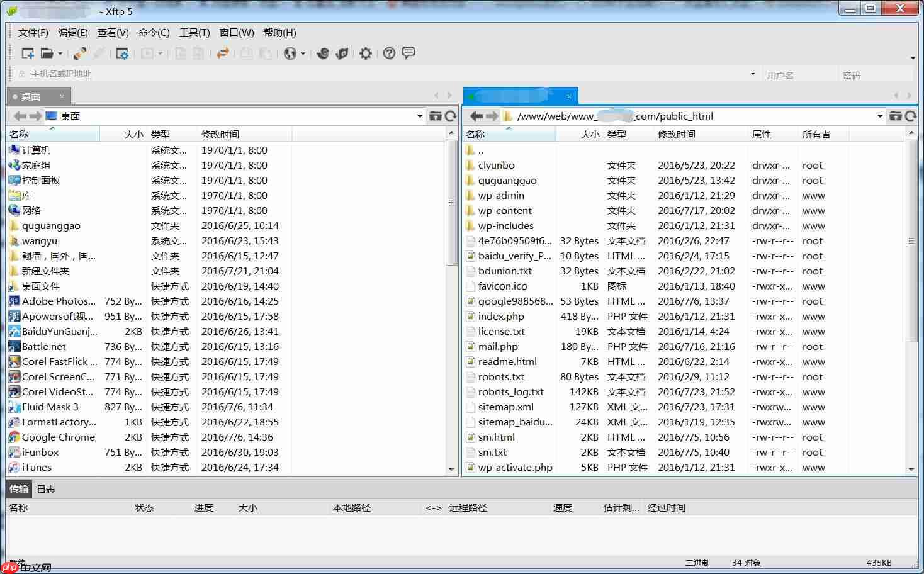The height and width of the screenshot is (574, 924).
Task: Click the web browser globe toolbar icon
Action: [290, 53]
